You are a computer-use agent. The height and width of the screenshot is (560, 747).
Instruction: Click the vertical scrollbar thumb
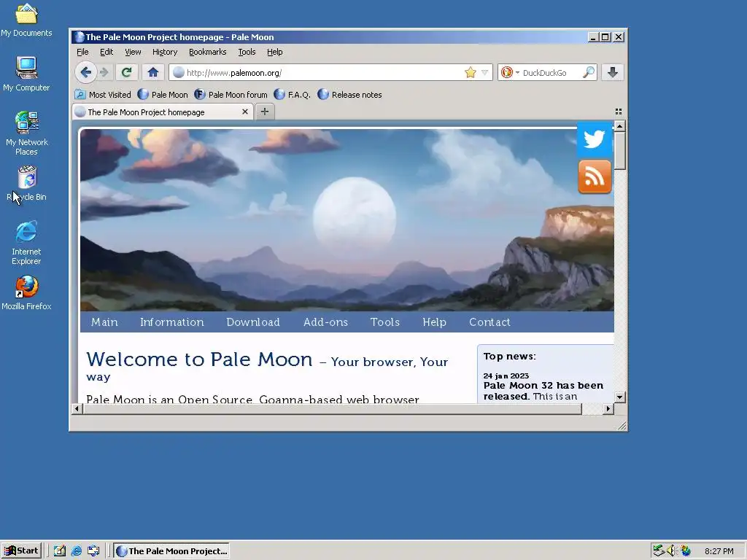[619, 150]
